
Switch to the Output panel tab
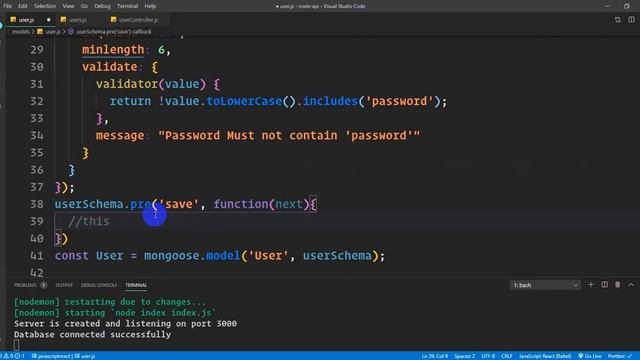[64, 285]
